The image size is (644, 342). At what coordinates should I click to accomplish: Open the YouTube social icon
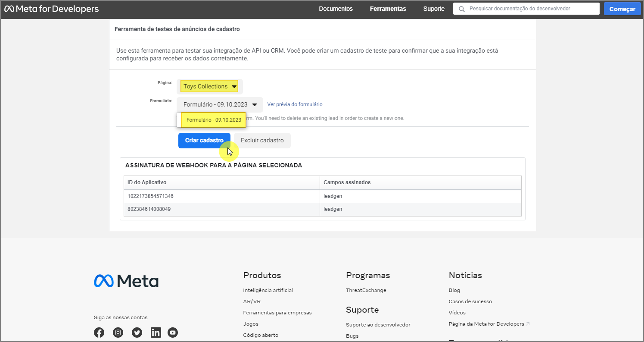click(173, 333)
